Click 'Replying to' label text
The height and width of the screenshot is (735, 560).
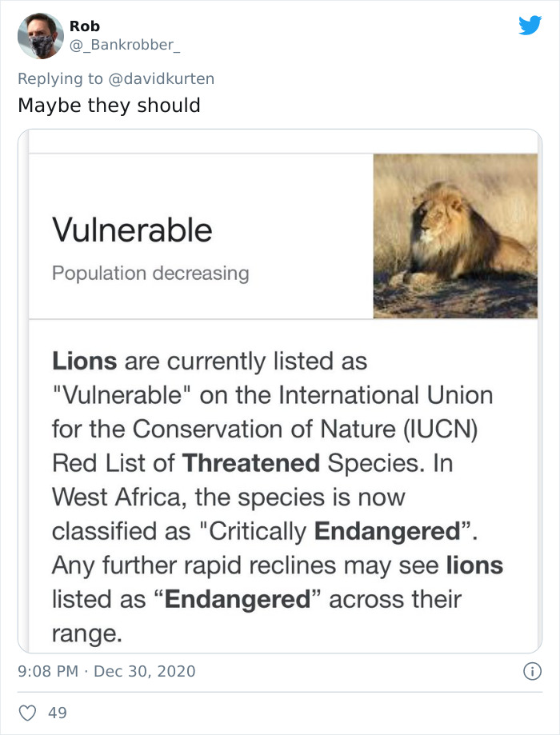(x=61, y=78)
